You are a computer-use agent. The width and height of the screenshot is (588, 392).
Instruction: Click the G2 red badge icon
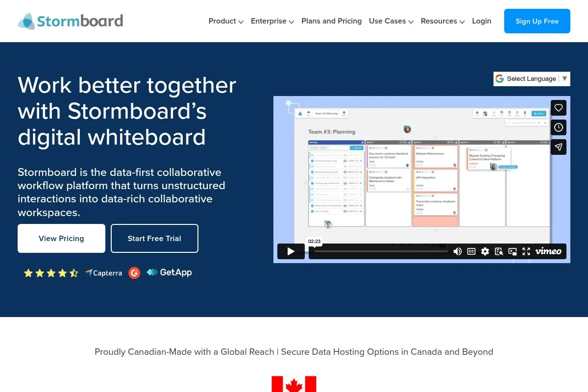coord(134,273)
